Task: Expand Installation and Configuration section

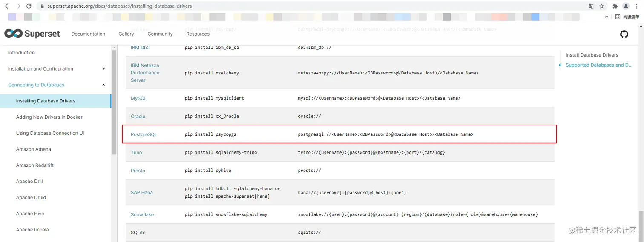Action: (57, 69)
